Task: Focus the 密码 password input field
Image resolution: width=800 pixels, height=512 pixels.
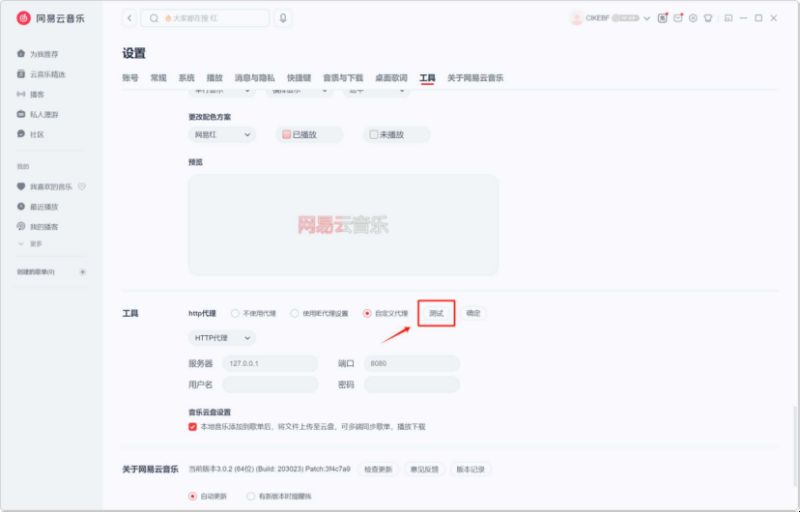Action: pos(412,385)
